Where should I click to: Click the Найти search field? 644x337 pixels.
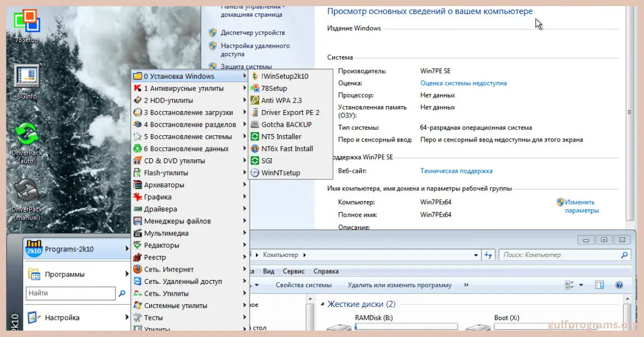pyautogui.click(x=70, y=294)
